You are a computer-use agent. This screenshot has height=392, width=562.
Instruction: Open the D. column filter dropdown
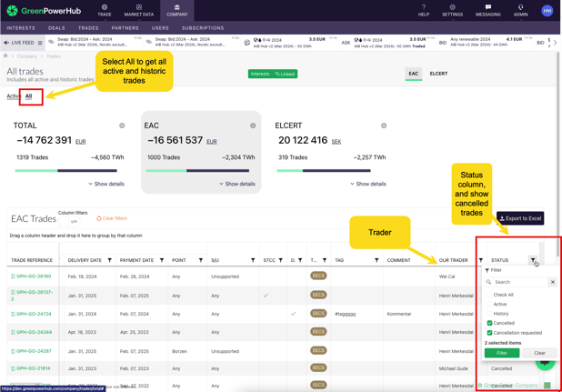(x=300, y=260)
